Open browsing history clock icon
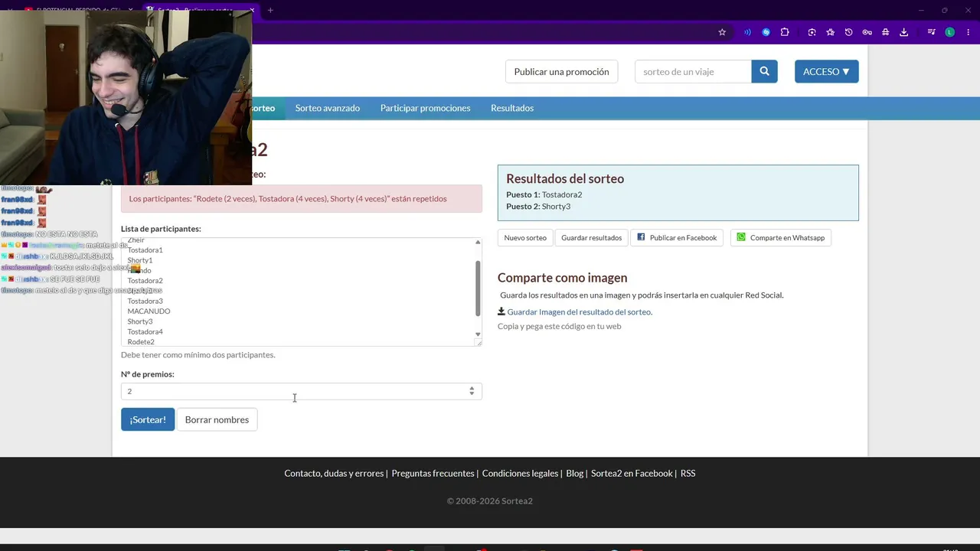Viewport: 980px width, 551px height. [848, 32]
